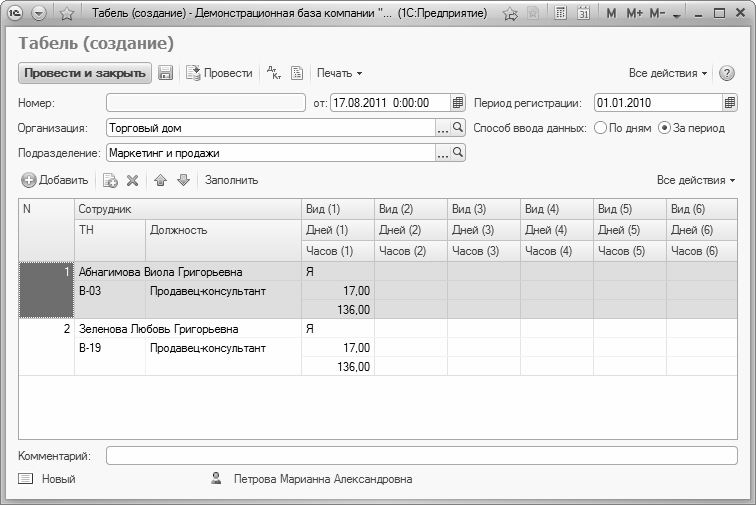Click the 'Провести и закрыть' button
Screen dimensions: 756x505
pos(84,73)
